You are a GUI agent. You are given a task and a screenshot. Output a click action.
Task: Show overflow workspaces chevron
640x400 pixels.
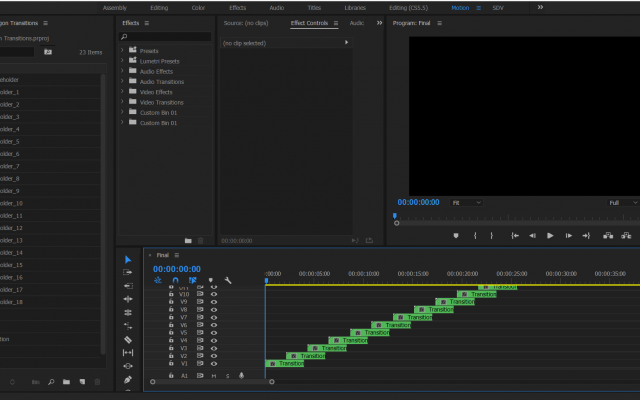540,7
